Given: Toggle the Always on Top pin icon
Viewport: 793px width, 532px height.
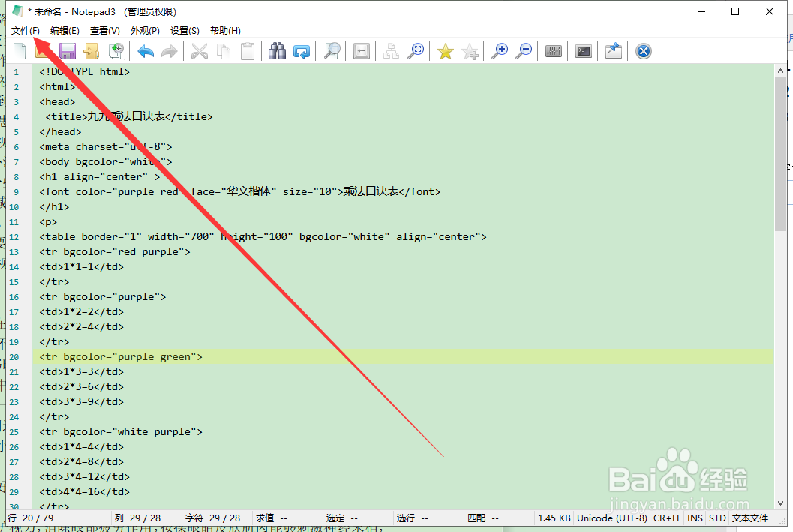Looking at the screenshot, I should [614, 51].
